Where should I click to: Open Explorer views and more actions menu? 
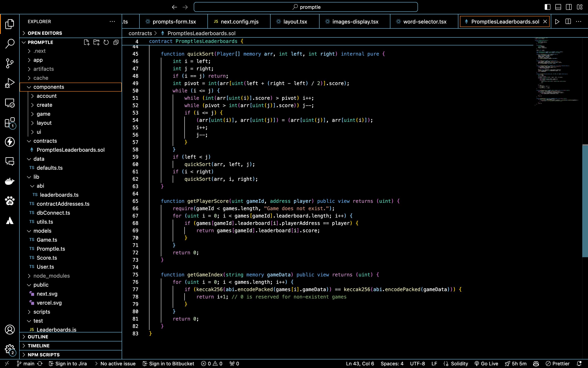coord(112,21)
